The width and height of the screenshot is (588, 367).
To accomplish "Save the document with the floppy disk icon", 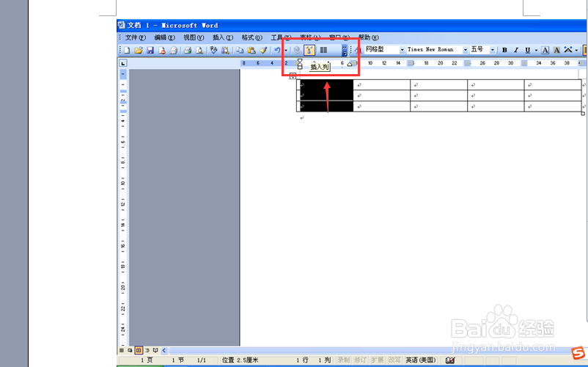I will [150, 50].
